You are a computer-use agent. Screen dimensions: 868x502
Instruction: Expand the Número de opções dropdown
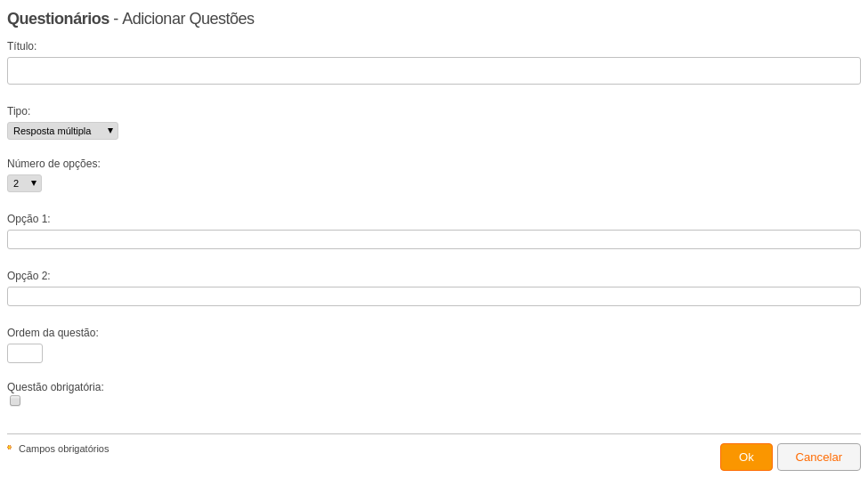pos(24,183)
